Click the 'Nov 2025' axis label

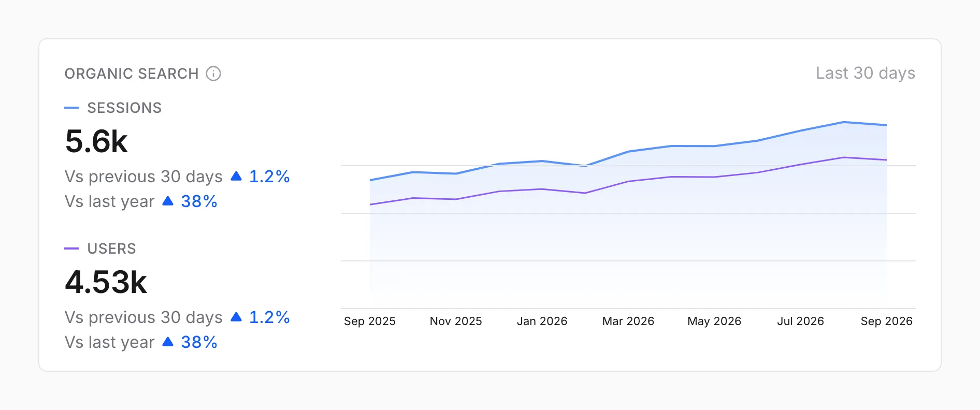click(x=456, y=321)
